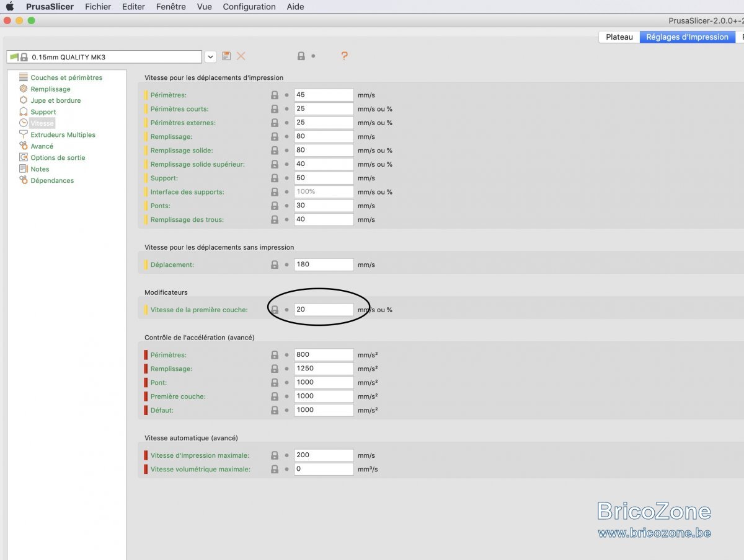Click the Support speed field showing 50
Screen dimensions: 744x560
tap(324, 178)
